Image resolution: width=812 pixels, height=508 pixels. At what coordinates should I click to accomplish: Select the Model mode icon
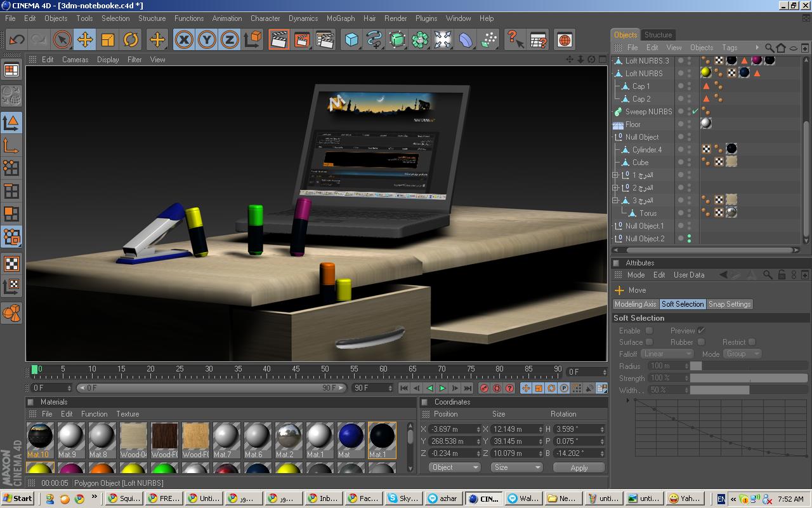pyautogui.click(x=11, y=122)
